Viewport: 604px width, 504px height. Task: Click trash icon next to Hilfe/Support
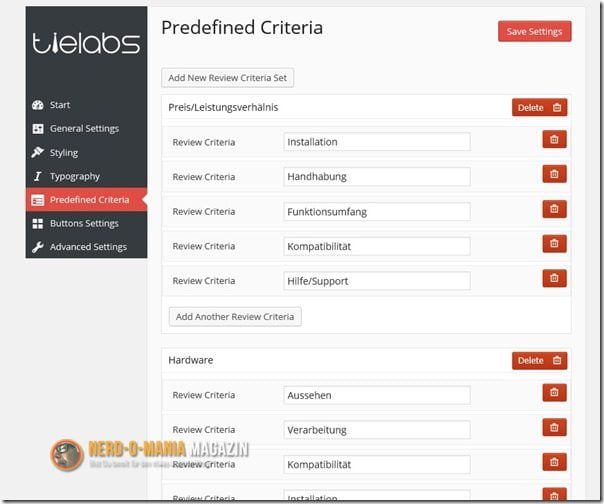coord(554,278)
